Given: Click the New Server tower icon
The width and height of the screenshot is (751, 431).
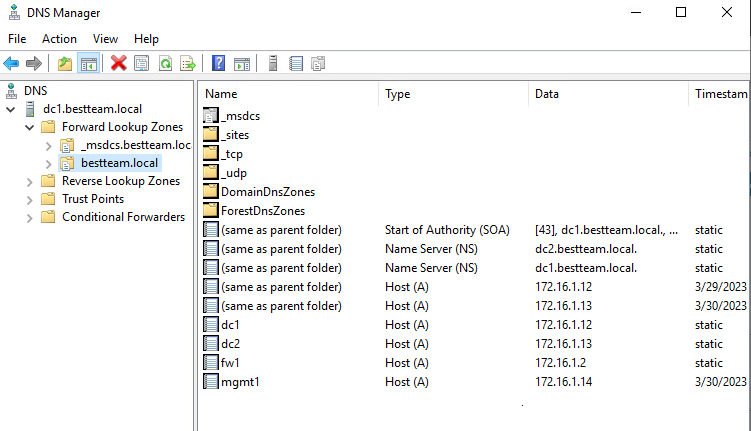Looking at the screenshot, I should click(x=273, y=63).
